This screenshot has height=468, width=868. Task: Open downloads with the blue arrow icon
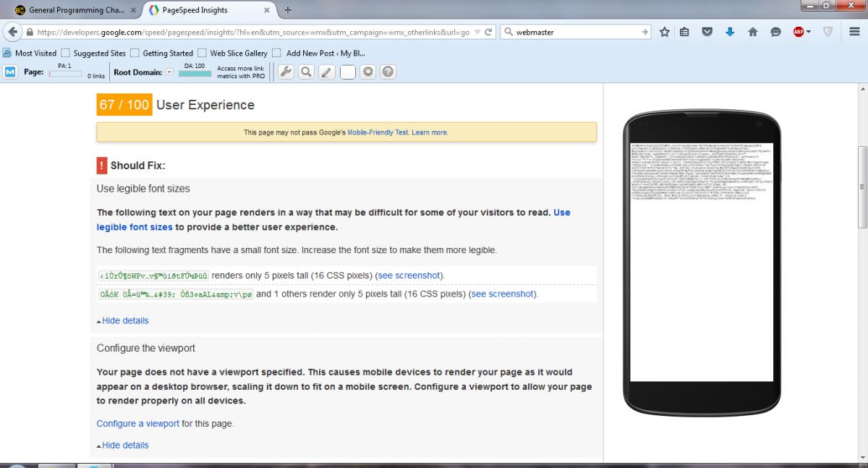[x=730, y=33]
